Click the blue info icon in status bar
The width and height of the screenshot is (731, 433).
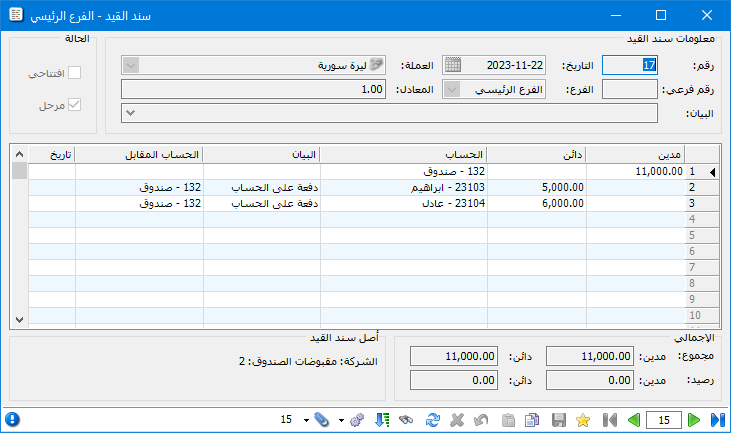pyautogui.click(x=13, y=419)
